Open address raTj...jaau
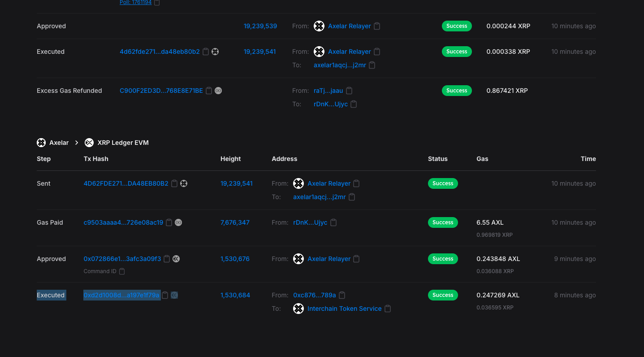The width and height of the screenshot is (644, 357). coord(328,91)
